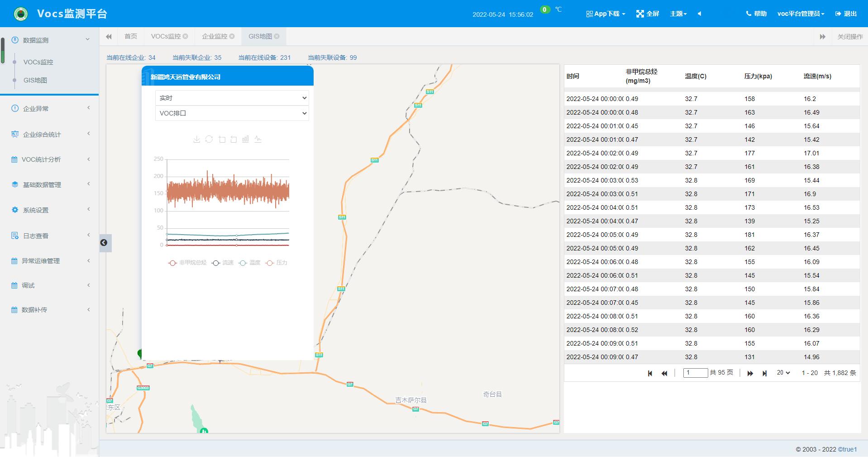Jump to the last table page
This screenshot has height=457, width=868.
pos(764,373)
